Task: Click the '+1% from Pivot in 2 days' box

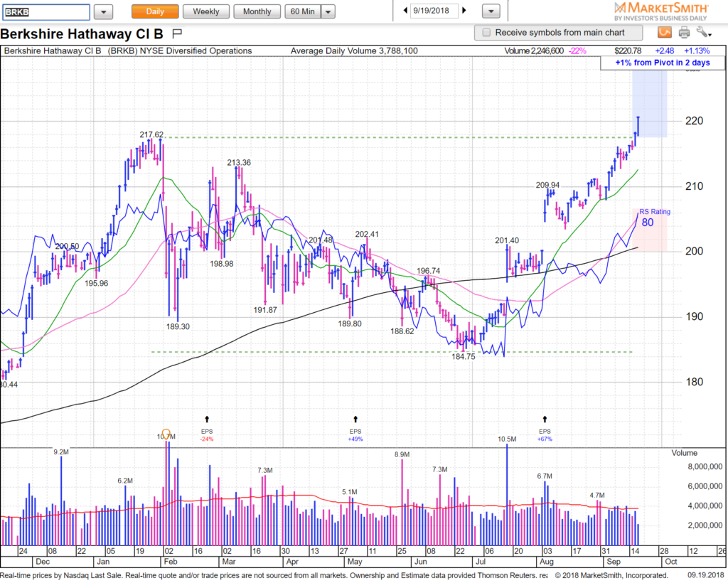Action: tap(662, 63)
